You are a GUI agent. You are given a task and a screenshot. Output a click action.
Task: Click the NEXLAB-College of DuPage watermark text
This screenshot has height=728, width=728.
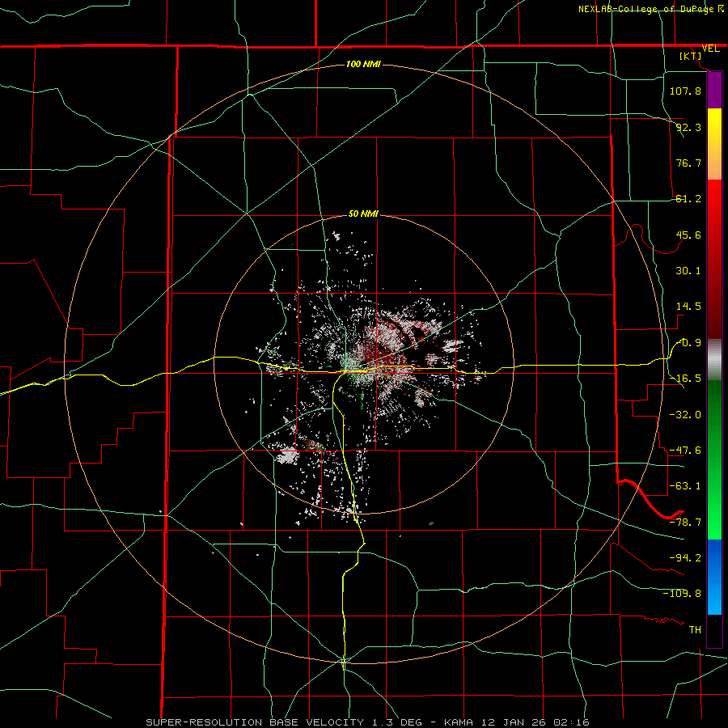[x=650, y=9]
